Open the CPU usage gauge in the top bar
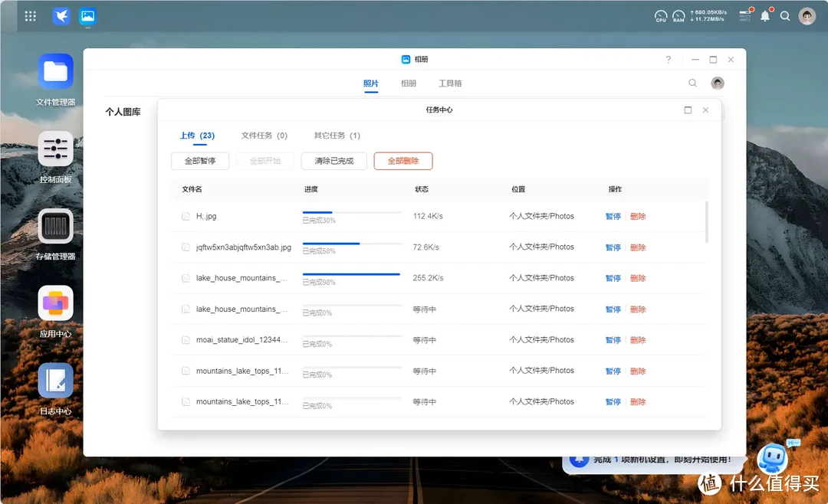828x504 pixels. pos(660,15)
